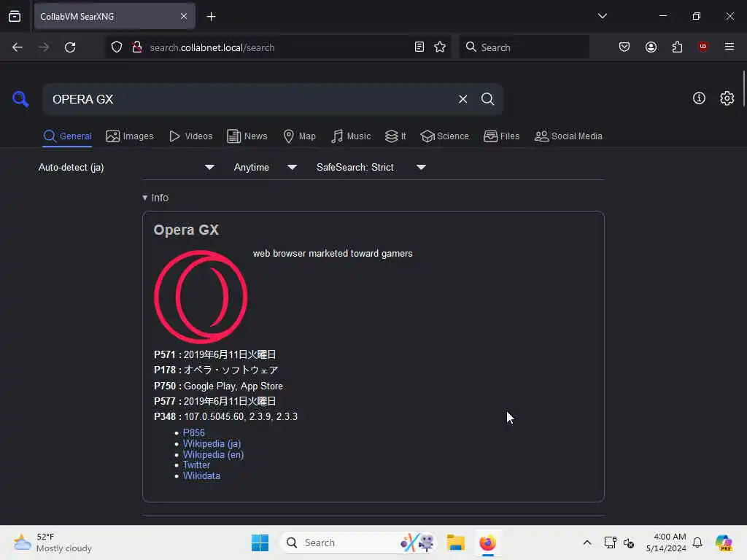Screen dimensions: 747x560
Task: Open the Copilot preview icon
Action: [724, 542]
